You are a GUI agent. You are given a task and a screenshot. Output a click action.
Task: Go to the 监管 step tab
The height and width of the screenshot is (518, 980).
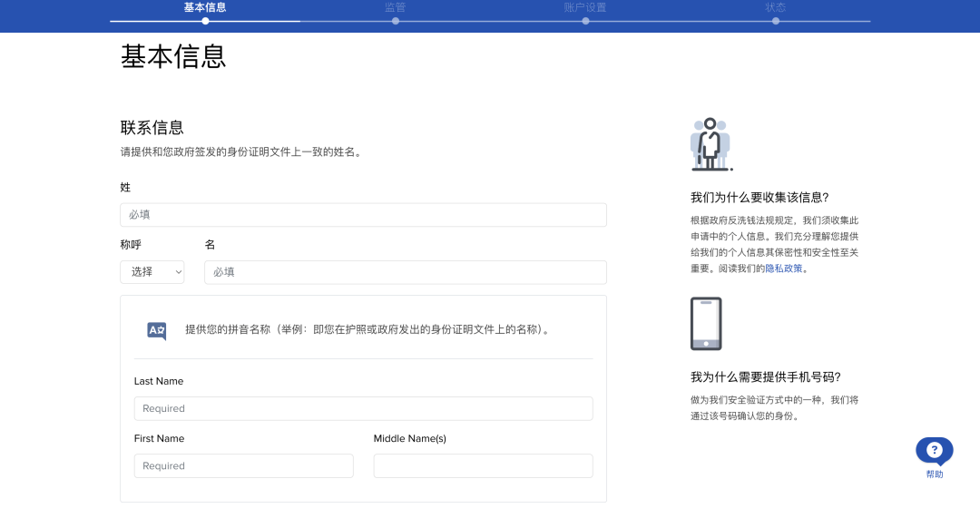click(x=395, y=7)
